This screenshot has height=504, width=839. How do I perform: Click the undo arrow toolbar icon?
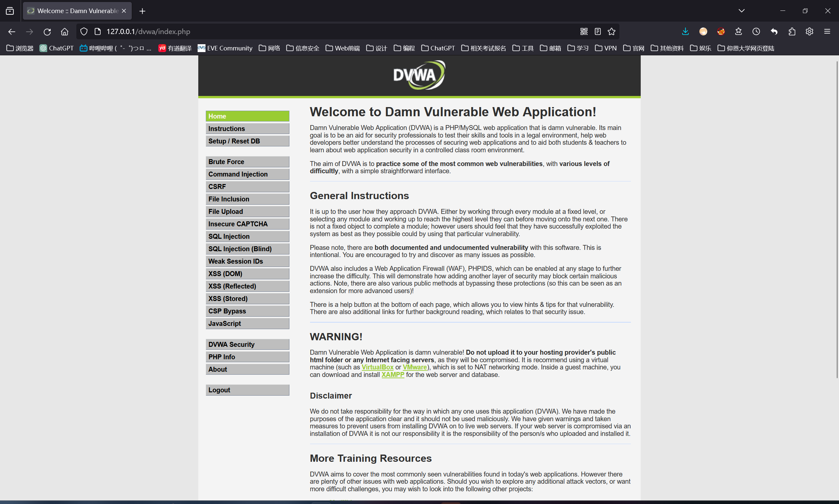point(774,31)
